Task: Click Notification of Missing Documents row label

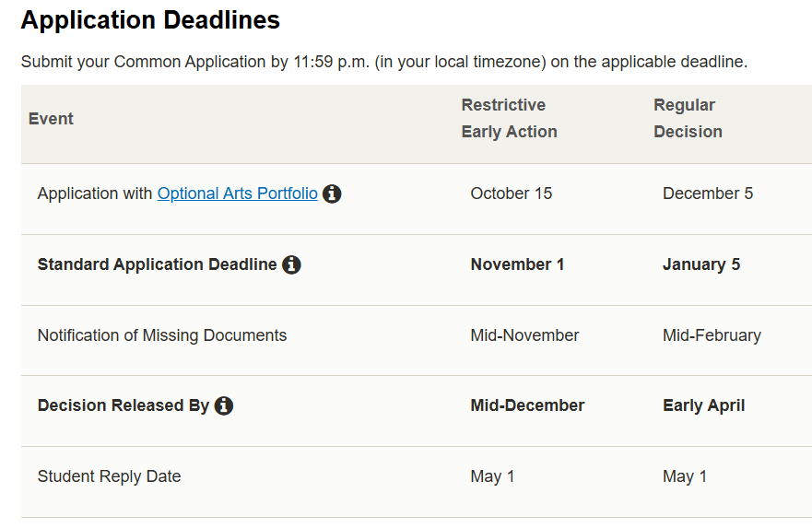Action: click(161, 335)
